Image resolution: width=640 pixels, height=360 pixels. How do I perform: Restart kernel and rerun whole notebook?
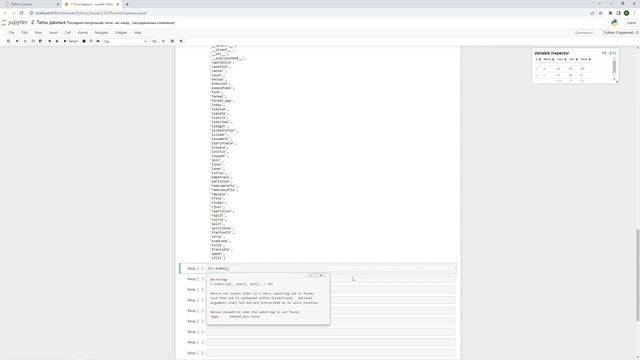point(98,41)
